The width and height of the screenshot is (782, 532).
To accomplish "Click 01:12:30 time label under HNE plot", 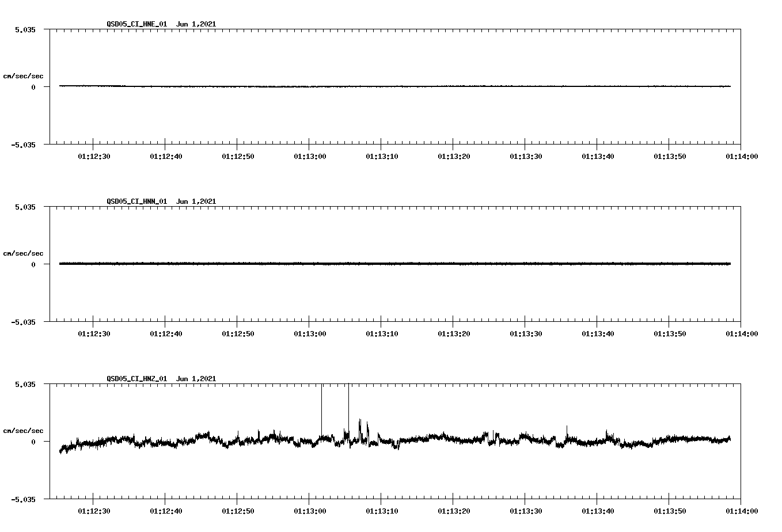I will click(x=94, y=156).
